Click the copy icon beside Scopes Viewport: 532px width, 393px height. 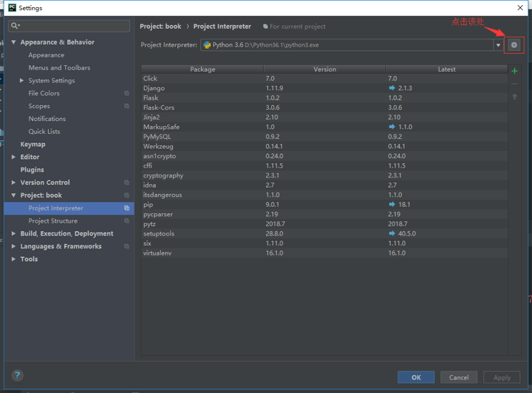click(127, 106)
